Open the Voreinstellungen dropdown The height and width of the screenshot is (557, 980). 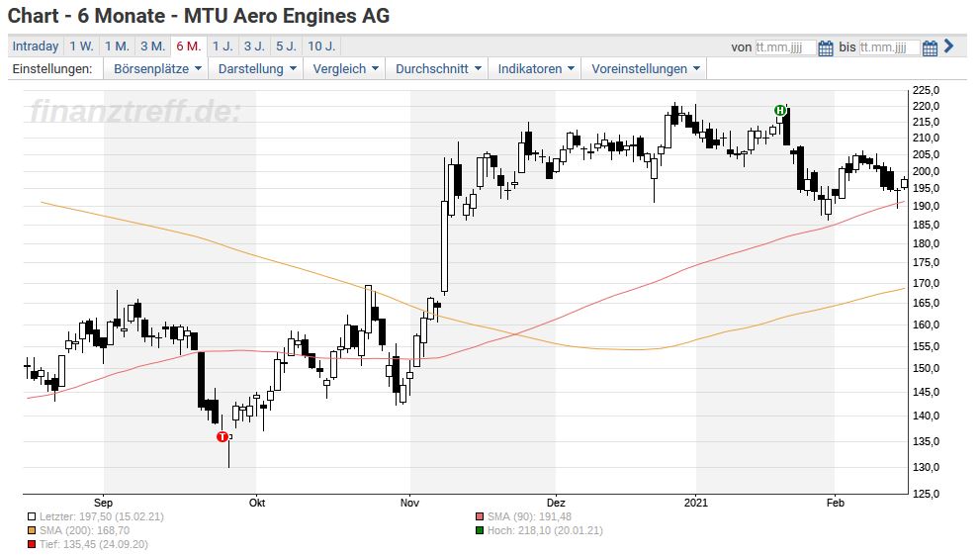pyautogui.click(x=645, y=69)
